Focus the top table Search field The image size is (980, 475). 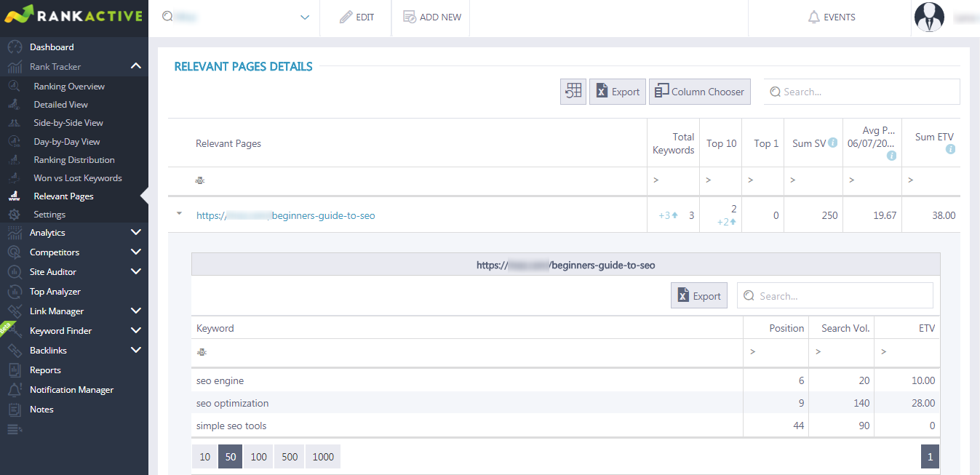[x=861, y=92]
